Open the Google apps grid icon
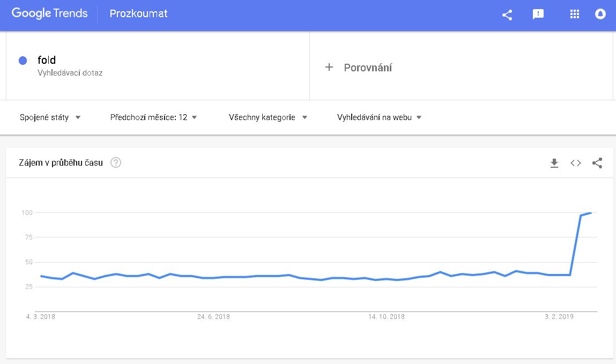Viewport: 616px width, 364px height. (x=575, y=14)
